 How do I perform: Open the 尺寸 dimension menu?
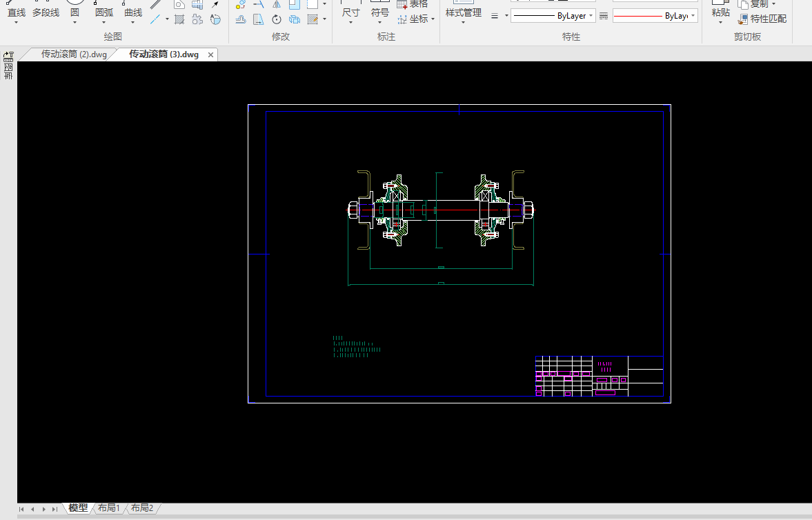[x=350, y=12]
